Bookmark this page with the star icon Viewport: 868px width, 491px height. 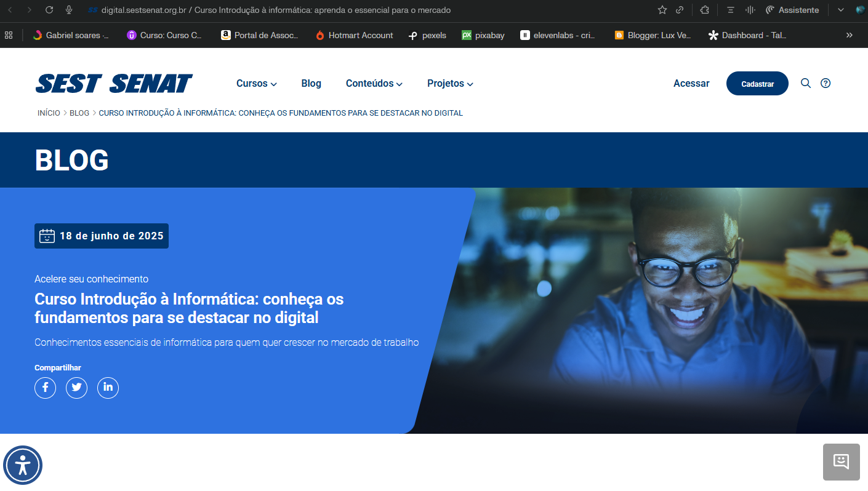click(662, 10)
